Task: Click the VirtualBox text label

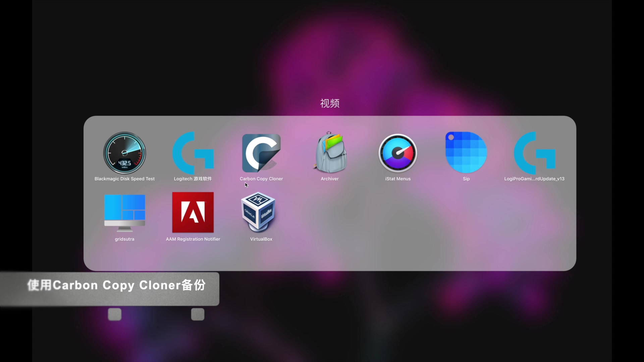Action: pos(261,239)
